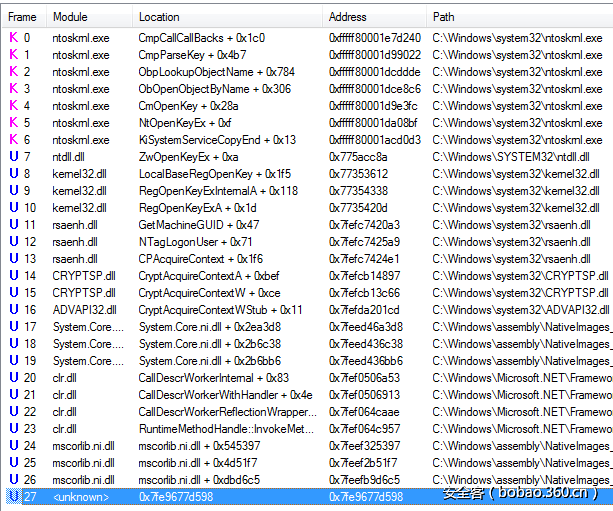613x511 pixels.
Task: Click the U icon next to frame 21
Action: click(x=14, y=395)
